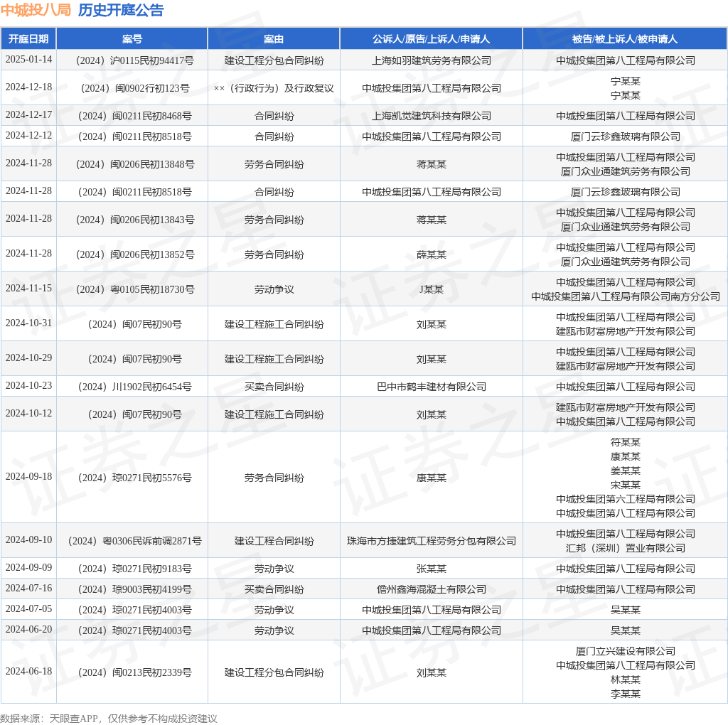The image size is (728, 725).
Task: Click the 被告/被上诉人/被申请人 header
Action: click(625, 39)
